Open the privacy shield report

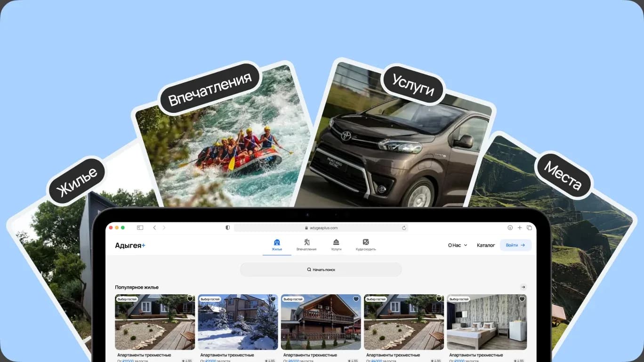click(228, 228)
